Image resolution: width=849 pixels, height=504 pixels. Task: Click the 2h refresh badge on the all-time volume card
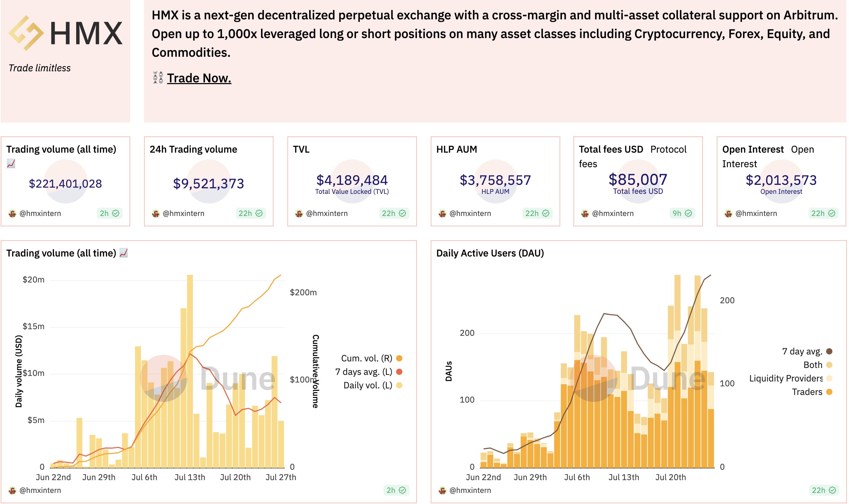pyautogui.click(x=109, y=213)
